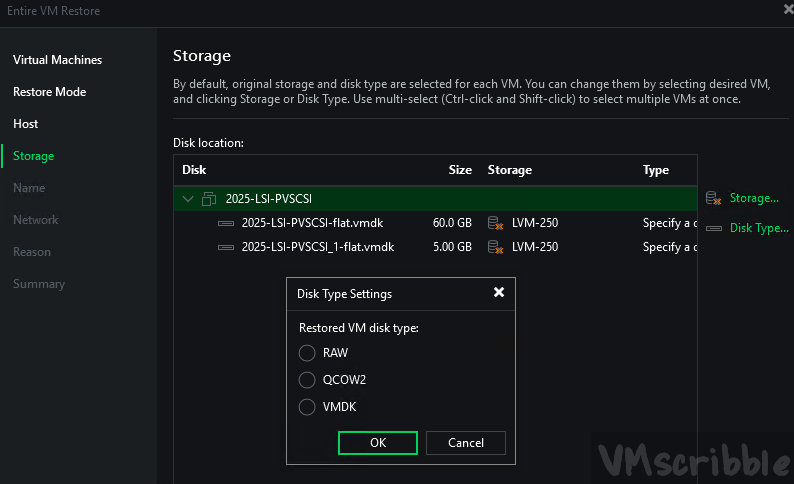Screen dimensions: 794x484
Task: Click the Disk Type icon on right
Action: [714, 228]
